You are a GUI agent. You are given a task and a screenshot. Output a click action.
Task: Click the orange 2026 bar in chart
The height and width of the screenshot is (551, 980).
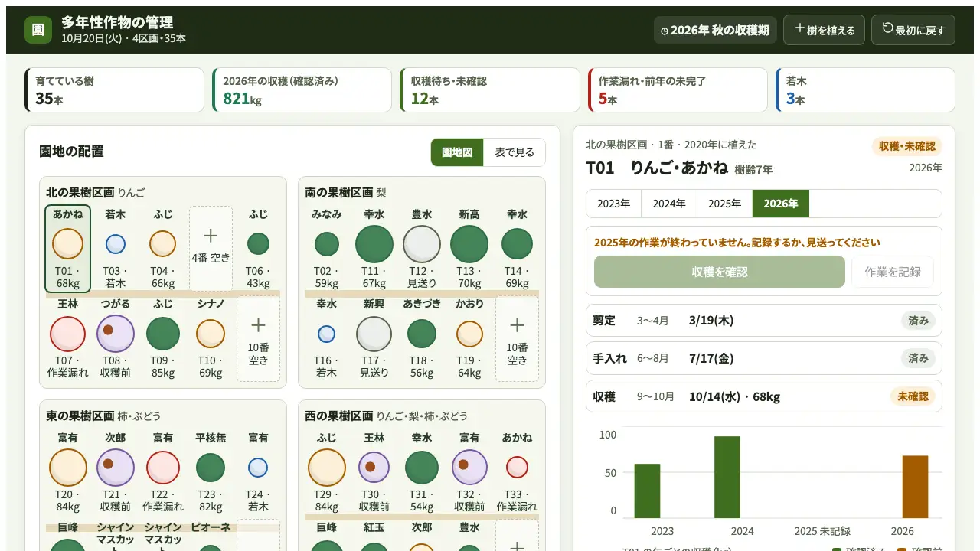tap(915, 487)
